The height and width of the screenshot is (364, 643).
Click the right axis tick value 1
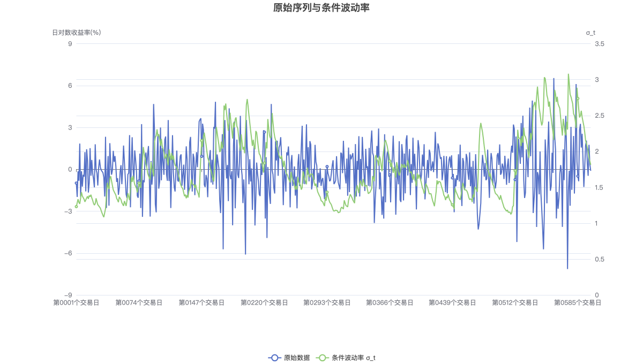click(597, 224)
